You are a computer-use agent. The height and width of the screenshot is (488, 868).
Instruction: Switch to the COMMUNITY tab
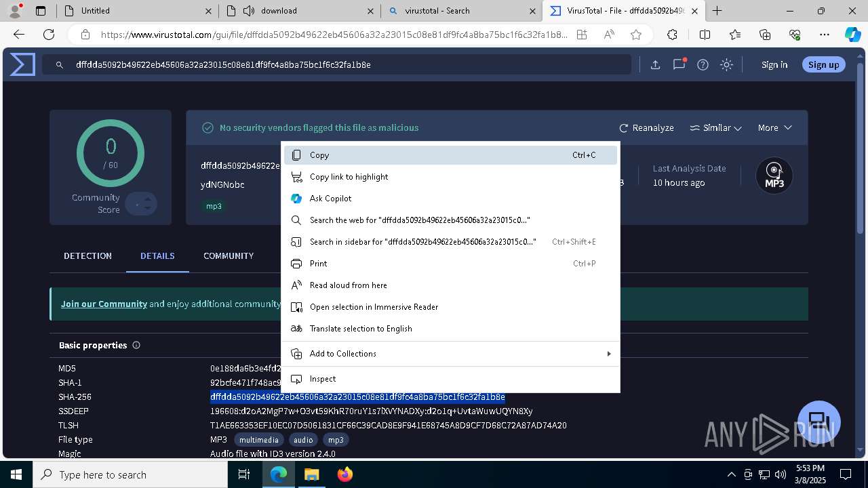(x=229, y=256)
